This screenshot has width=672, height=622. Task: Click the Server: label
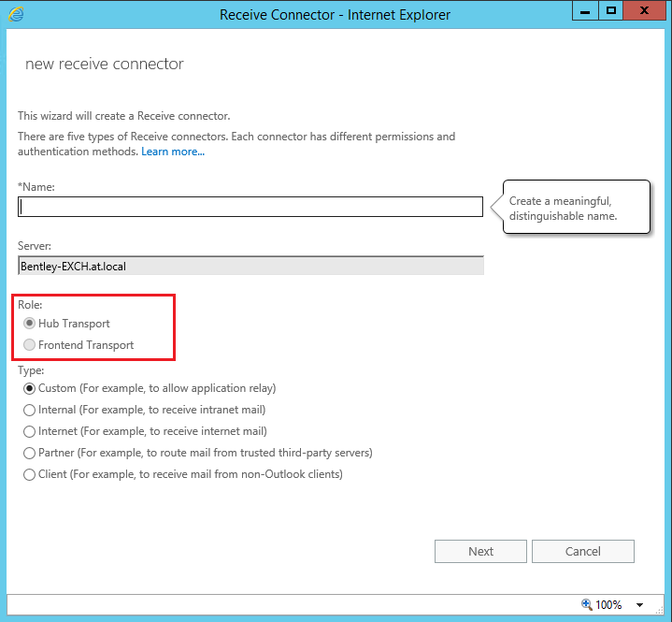pos(35,246)
